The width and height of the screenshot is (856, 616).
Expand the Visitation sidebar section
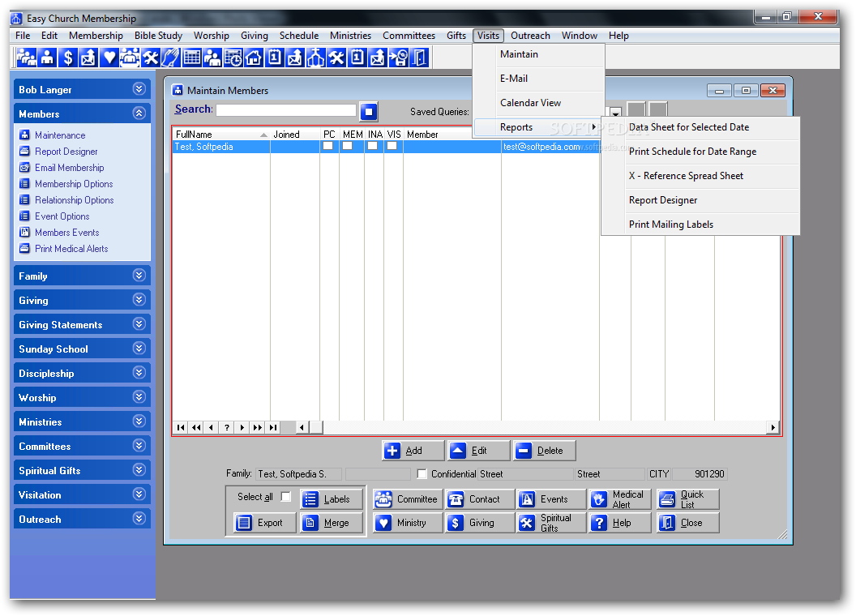tap(139, 494)
